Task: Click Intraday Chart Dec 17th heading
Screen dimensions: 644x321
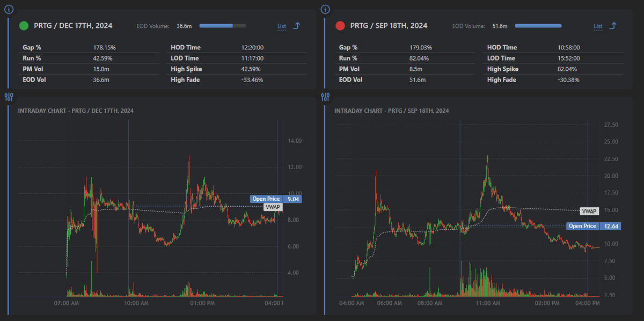Action: pos(76,111)
